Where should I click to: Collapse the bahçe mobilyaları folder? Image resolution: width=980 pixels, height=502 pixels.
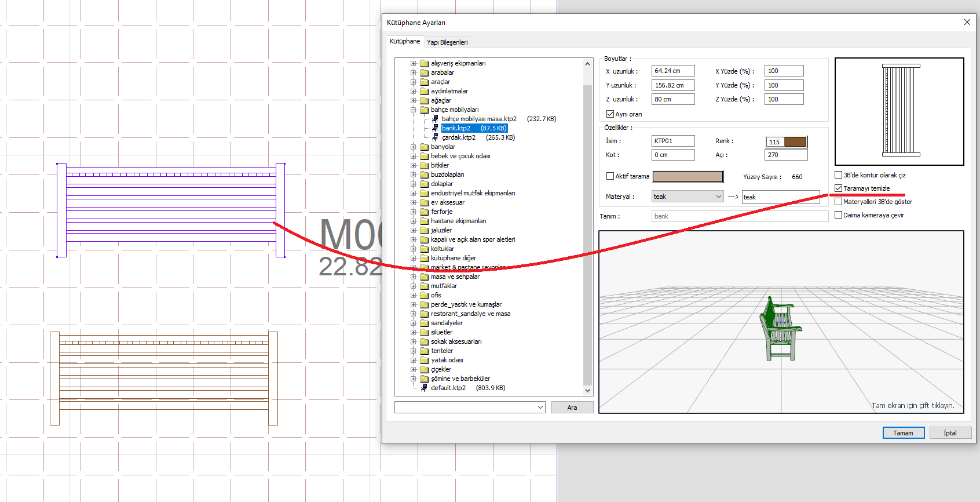pos(414,110)
